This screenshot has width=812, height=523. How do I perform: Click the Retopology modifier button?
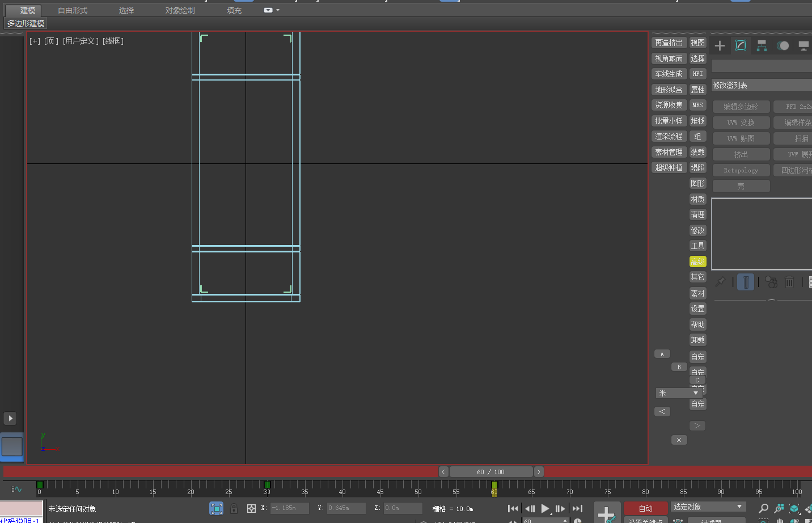(741, 170)
